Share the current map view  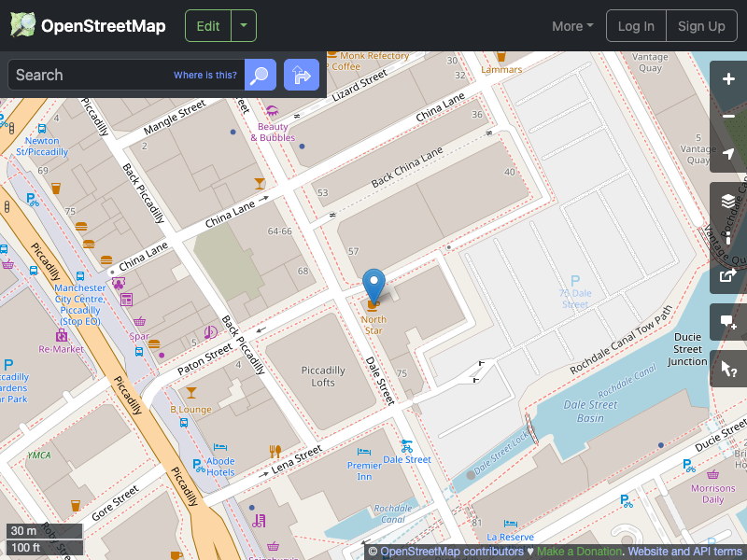pyautogui.click(x=728, y=275)
